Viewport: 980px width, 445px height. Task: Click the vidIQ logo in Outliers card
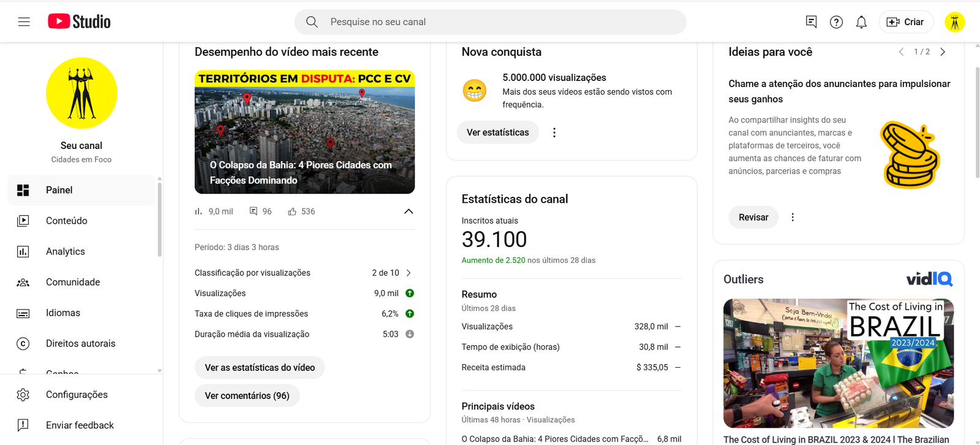coord(930,279)
